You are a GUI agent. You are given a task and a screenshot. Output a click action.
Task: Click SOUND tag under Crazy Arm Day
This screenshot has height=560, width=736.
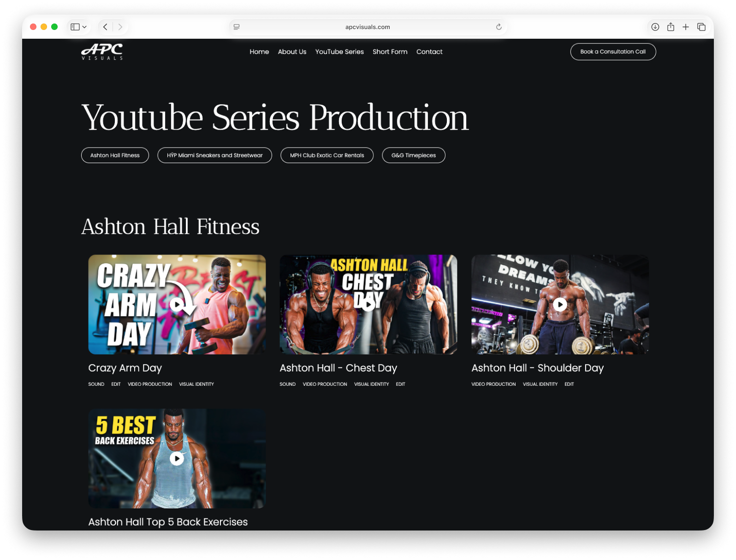[x=96, y=384]
